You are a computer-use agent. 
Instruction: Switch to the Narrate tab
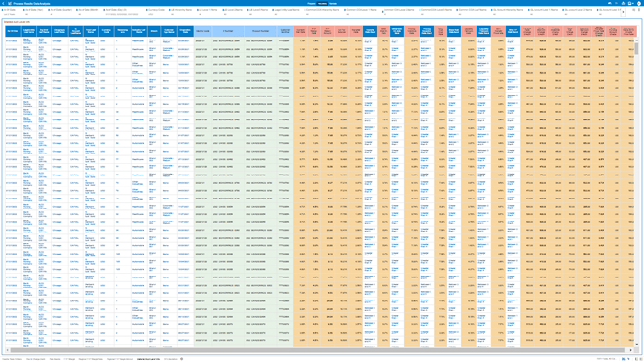333,3
